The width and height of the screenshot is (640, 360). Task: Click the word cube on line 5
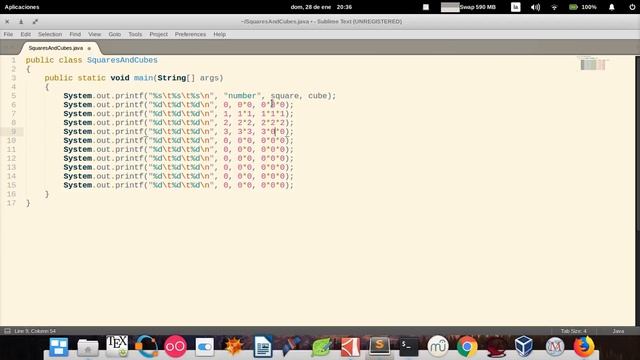tap(318, 96)
